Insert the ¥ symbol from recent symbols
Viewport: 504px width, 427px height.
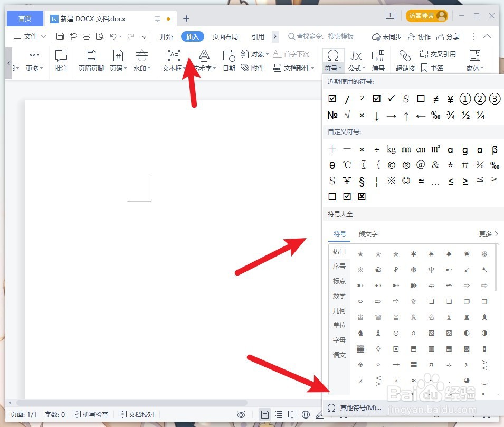coord(450,99)
